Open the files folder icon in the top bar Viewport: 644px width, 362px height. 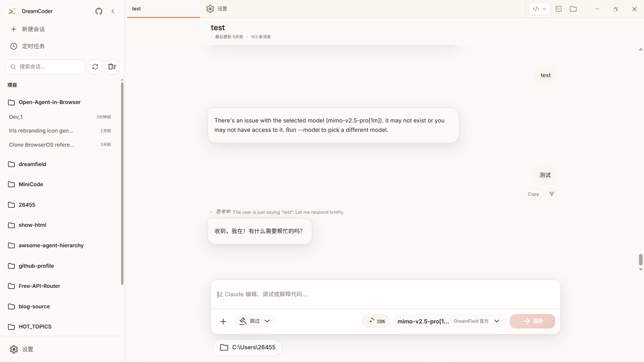(x=573, y=9)
